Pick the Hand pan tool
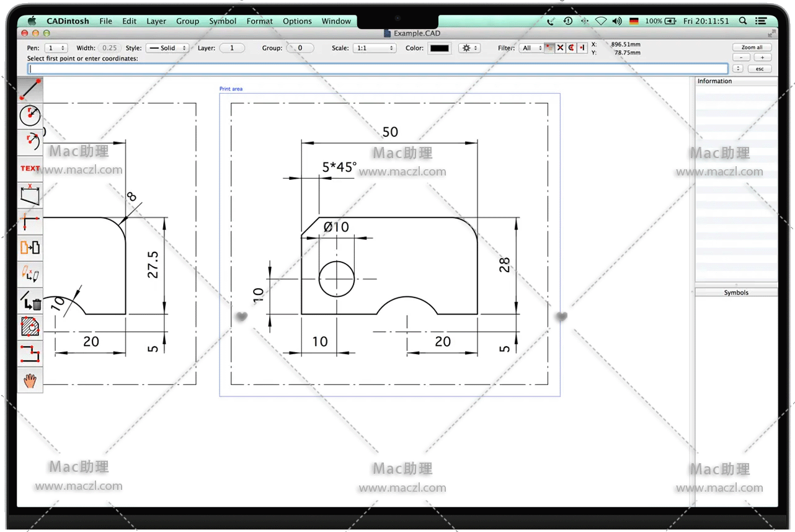The width and height of the screenshot is (795, 532). (30, 379)
